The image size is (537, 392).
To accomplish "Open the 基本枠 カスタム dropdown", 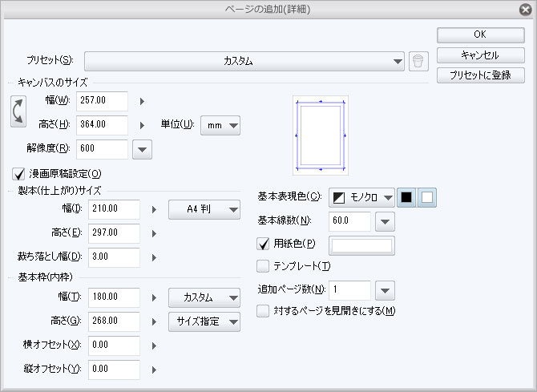I will (x=204, y=297).
